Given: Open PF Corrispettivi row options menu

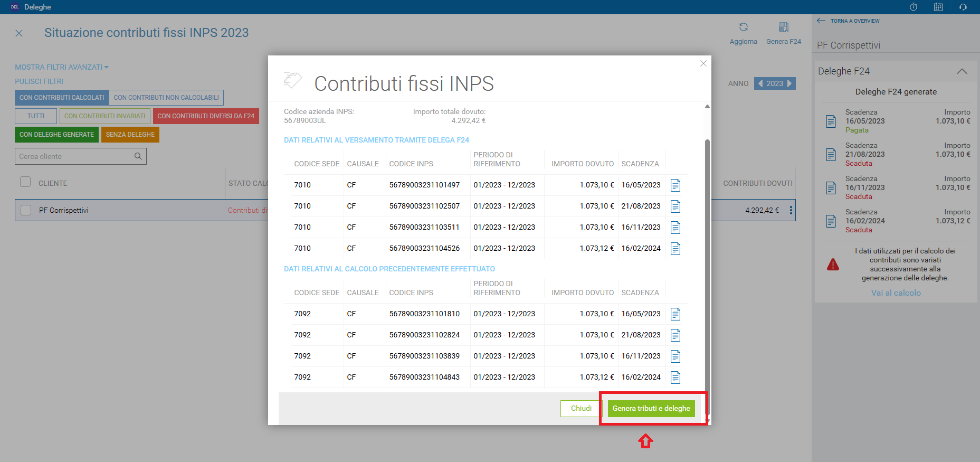Looking at the screenshot, I should 791,210.
